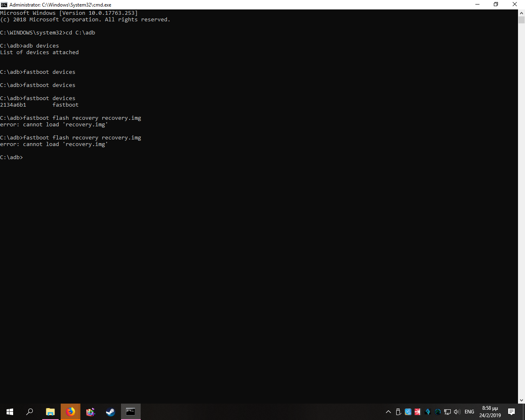Click the scrollbar down arrow

pos(521,400)
